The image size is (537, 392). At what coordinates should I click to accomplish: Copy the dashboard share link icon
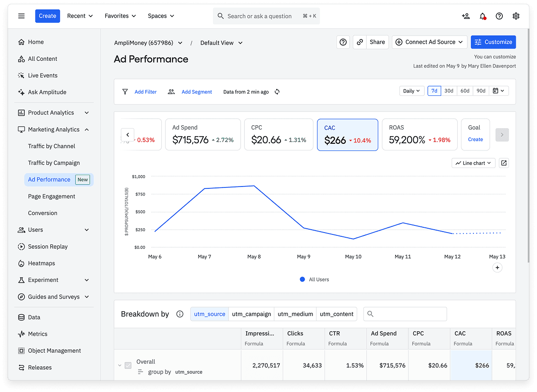click(x=359, y=42)
